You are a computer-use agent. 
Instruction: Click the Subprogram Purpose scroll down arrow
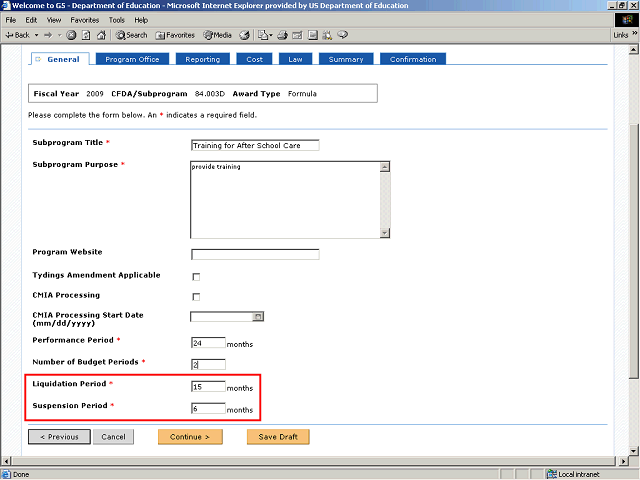click(384, 233)
